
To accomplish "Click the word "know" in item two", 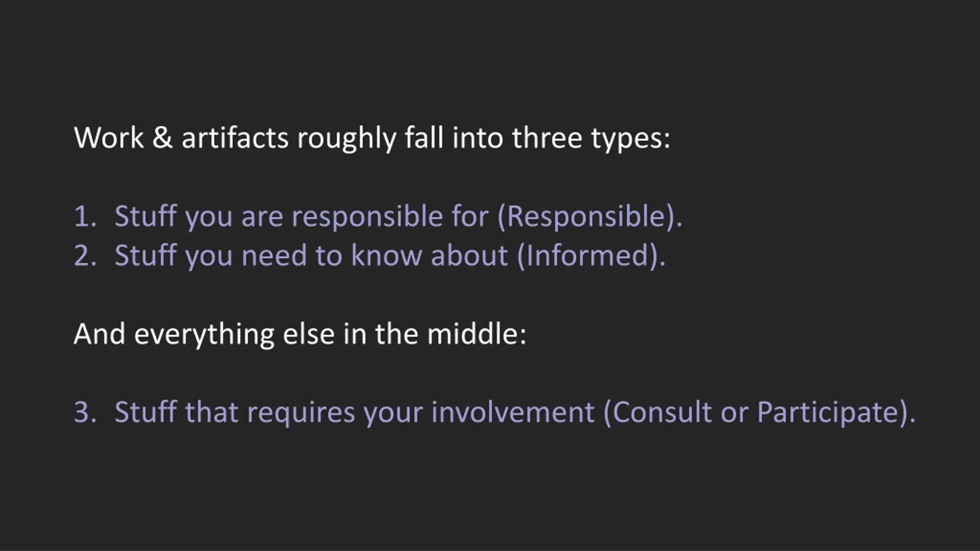I will [x=387, y=255].
